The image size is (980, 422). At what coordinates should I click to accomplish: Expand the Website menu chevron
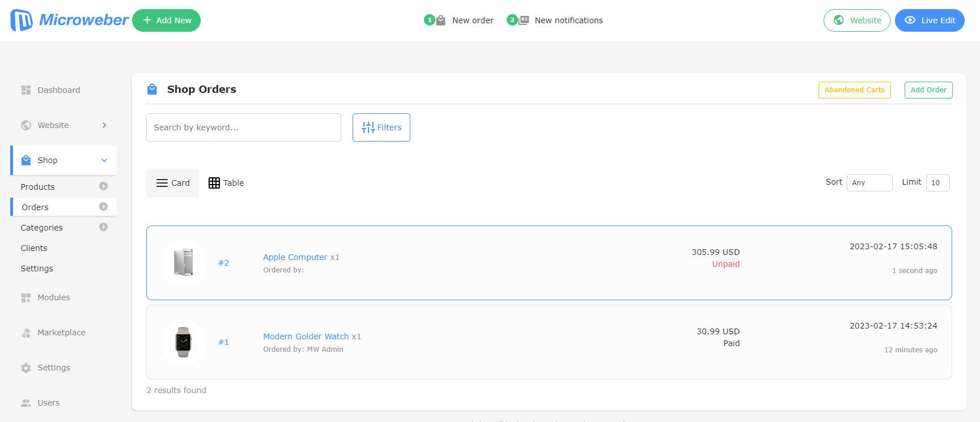[x=104, y=125]
